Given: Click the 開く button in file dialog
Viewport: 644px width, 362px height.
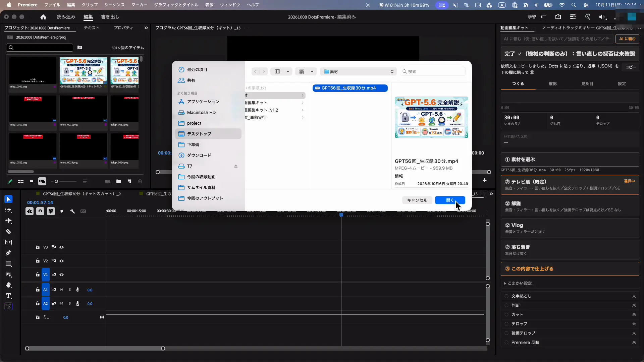Looking at the screenshot, I should click(450, 200).
